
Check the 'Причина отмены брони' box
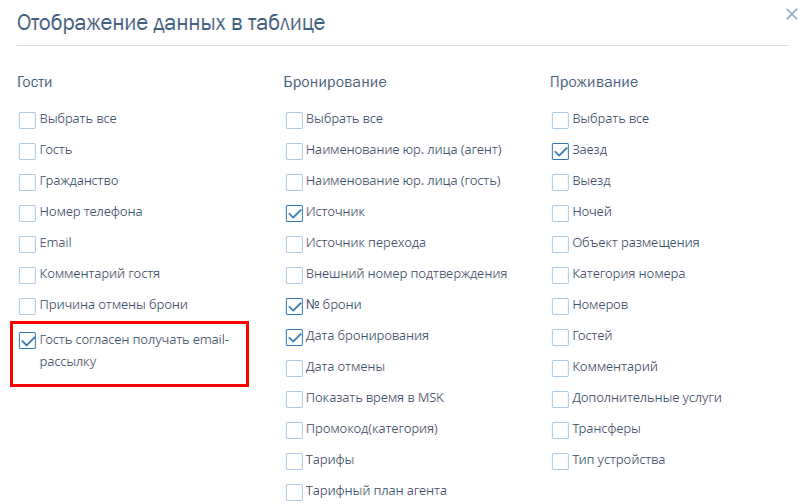[x=28, y=306]
